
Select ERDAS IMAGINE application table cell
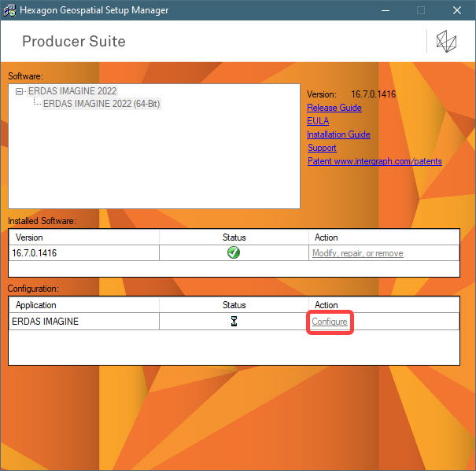[83, 321]
